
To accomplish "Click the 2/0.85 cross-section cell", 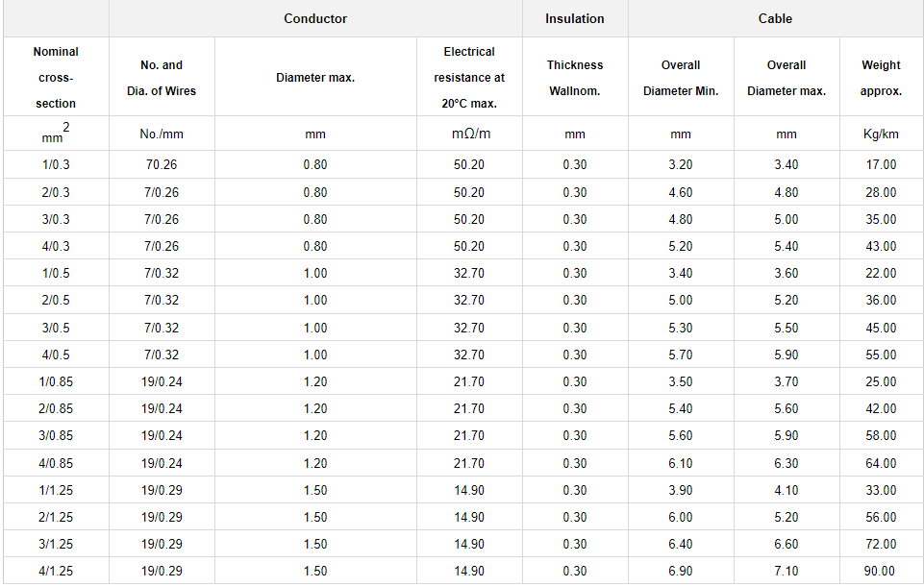I will click(x=56, y=408).
